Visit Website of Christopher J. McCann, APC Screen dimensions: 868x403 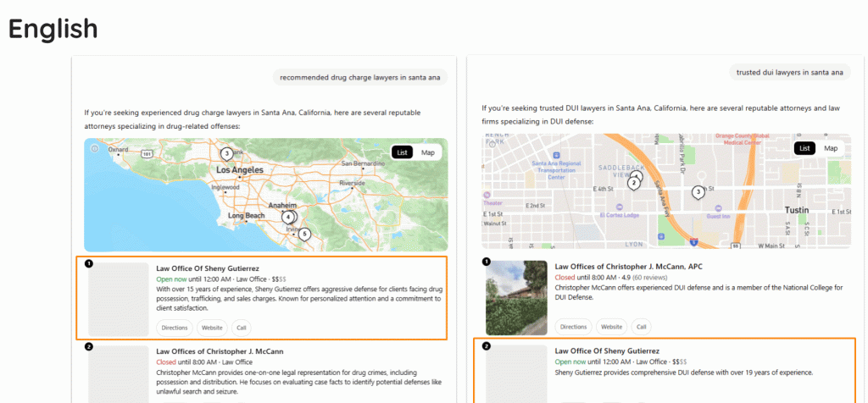[612, 327]
